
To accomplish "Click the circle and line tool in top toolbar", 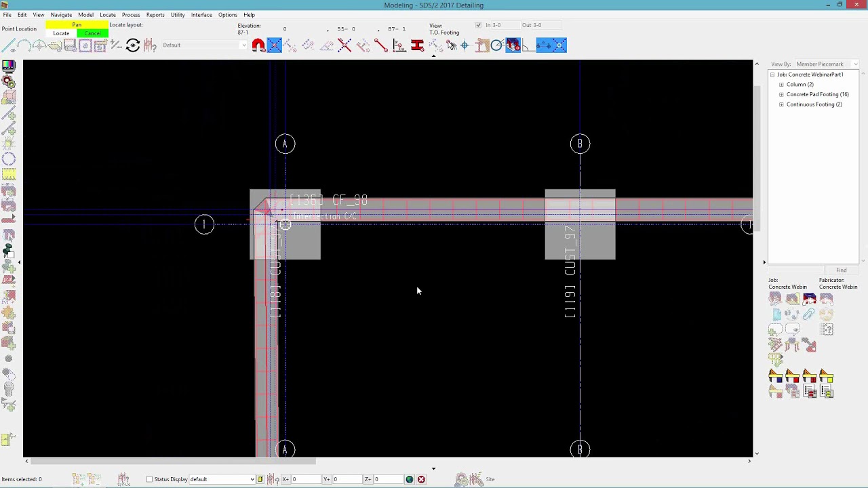I will click(x=497, y=45).
